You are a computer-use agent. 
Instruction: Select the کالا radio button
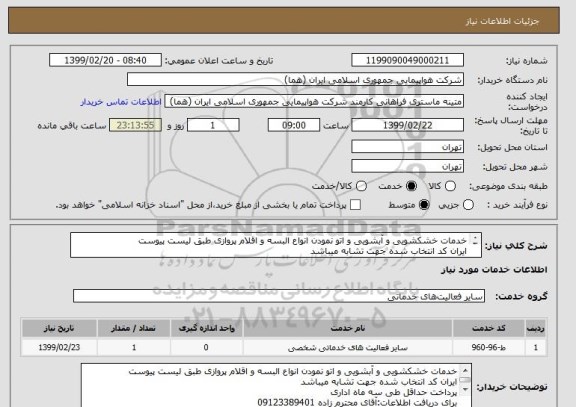pos(450,186)
